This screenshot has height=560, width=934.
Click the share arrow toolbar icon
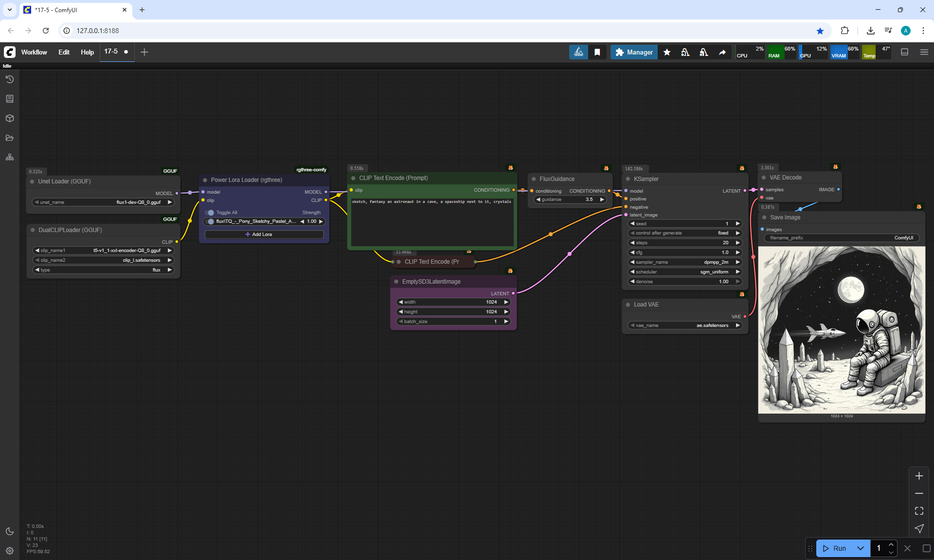722,52
